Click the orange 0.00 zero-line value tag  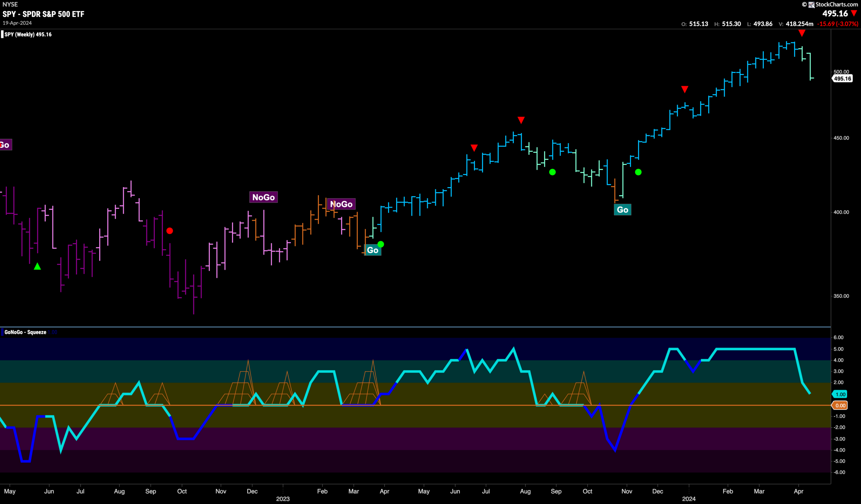point(839,406)
